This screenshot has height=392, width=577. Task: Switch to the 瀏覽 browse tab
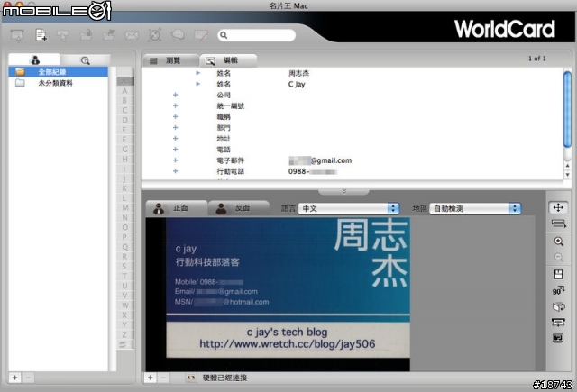(x=171, y=60)
